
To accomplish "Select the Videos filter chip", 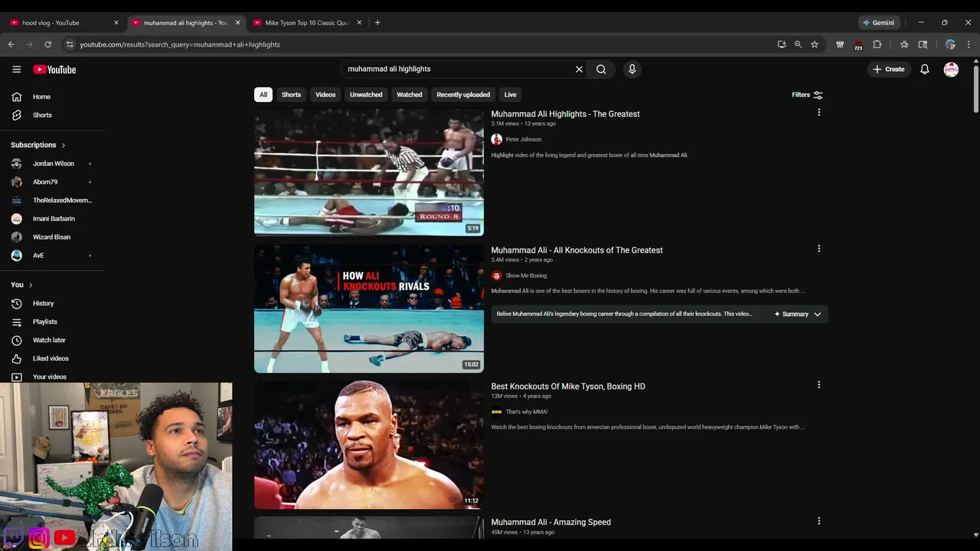I will tap(325, 95).
